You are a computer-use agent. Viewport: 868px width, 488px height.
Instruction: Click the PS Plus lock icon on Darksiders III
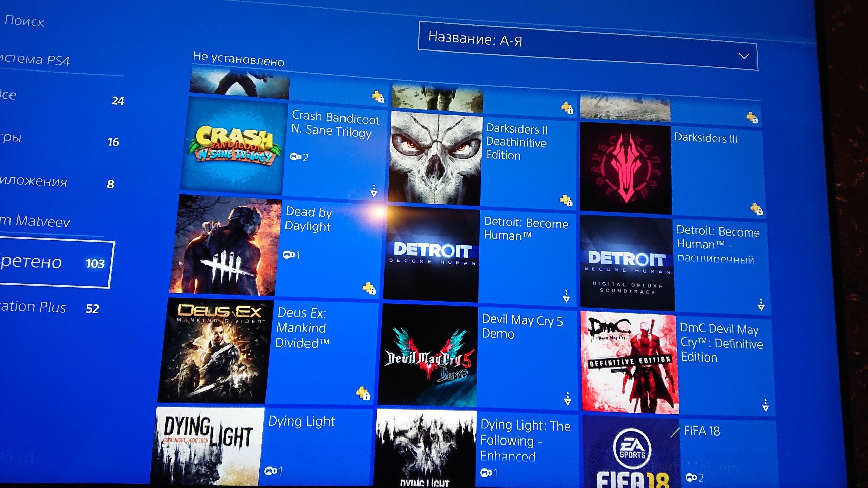[756, 209]
